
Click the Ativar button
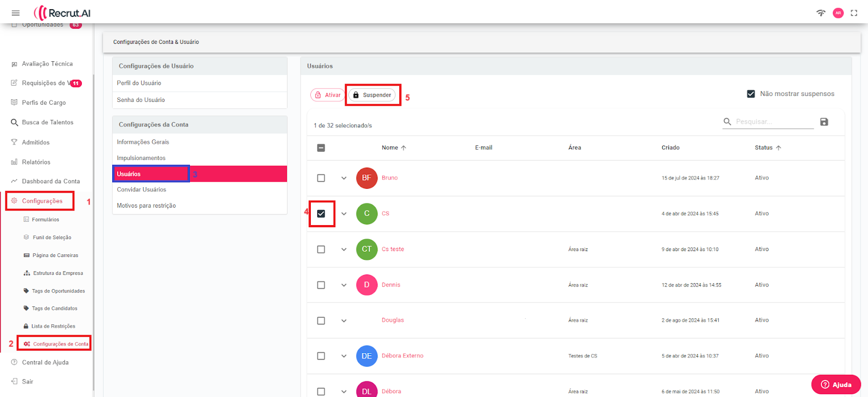click(x=328, y=95)
